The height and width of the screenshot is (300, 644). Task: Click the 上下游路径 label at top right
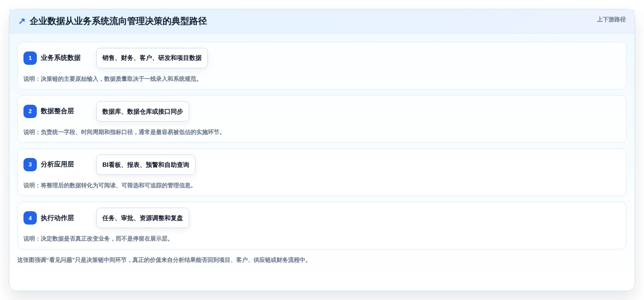click(611, 20)
